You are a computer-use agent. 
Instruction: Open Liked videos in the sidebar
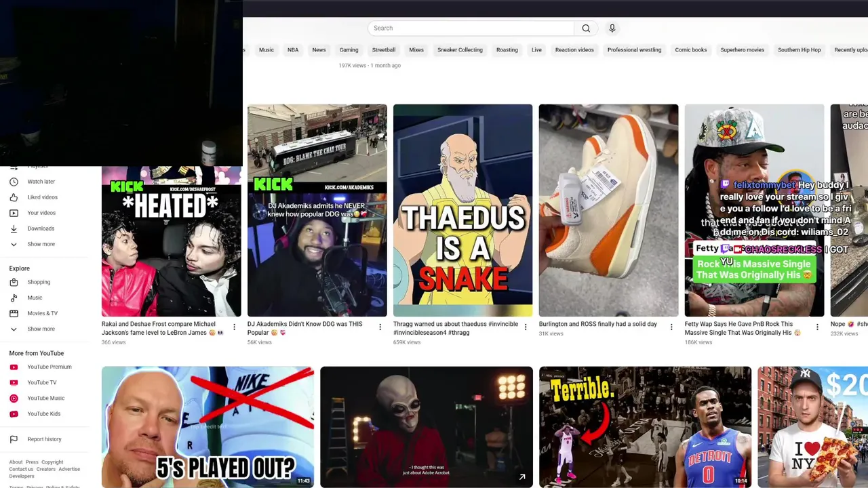(42, 197)
